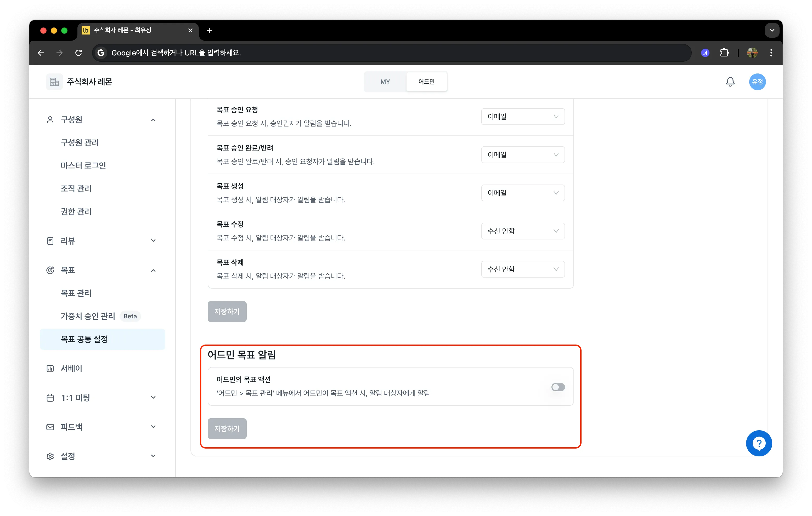Expand the 설정 sidebar section
Image resolution: width=812 pixels, height=516 pixels.
(154, 456)
